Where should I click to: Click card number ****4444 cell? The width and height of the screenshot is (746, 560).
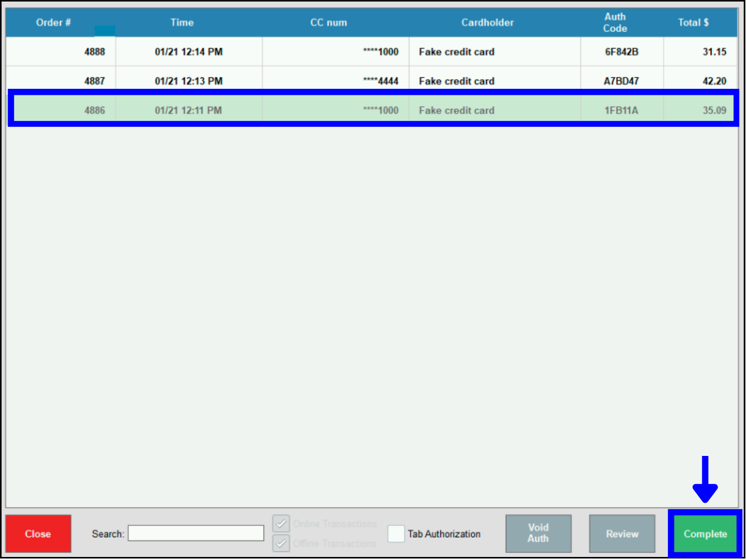point(380,81)
